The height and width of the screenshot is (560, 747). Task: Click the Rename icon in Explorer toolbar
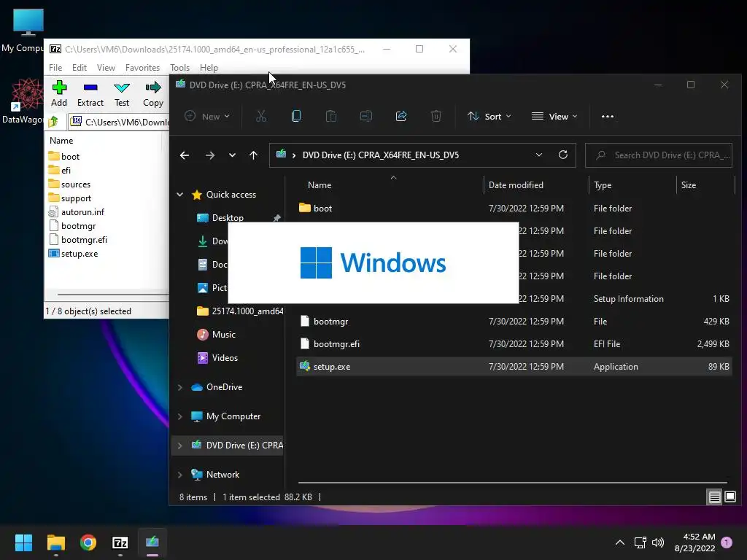[x=366, y=116]
